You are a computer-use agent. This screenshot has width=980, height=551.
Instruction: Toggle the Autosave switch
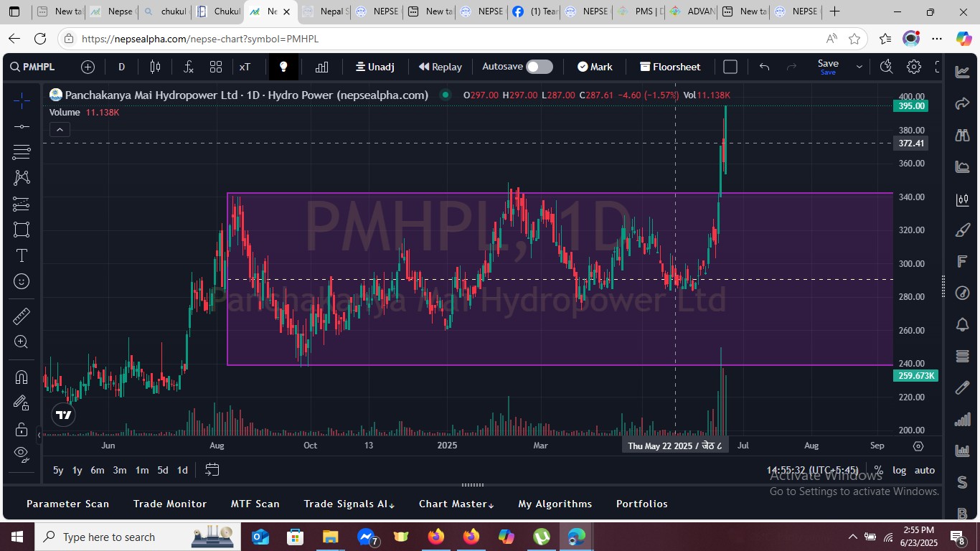[x=540, y=67]
